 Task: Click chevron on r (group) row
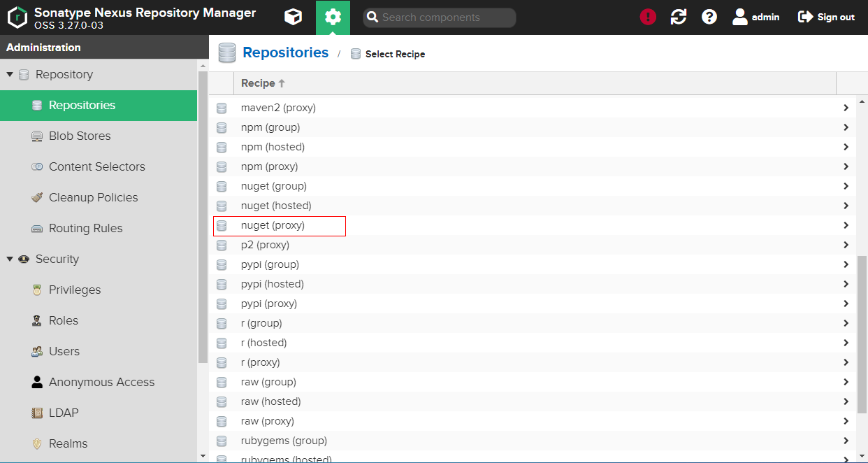pyautogui.click(x=846, y=323)
